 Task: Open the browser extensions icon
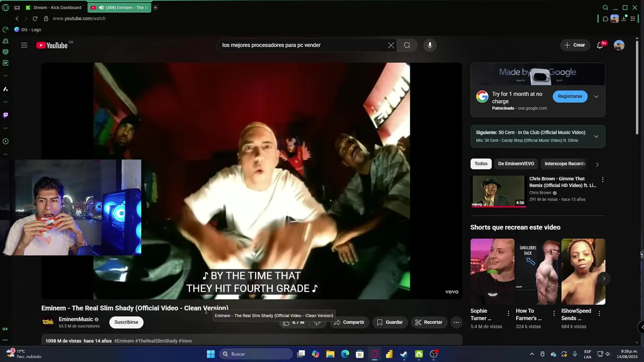605,19
